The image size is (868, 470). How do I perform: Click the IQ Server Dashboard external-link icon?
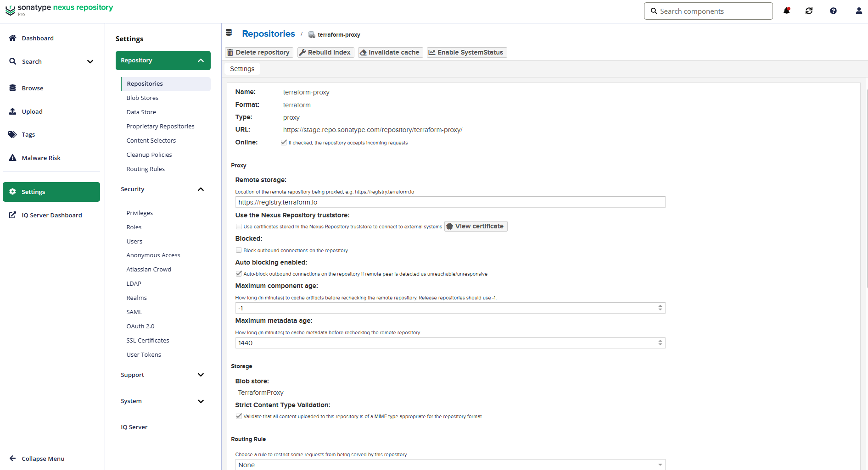point(13,215)
